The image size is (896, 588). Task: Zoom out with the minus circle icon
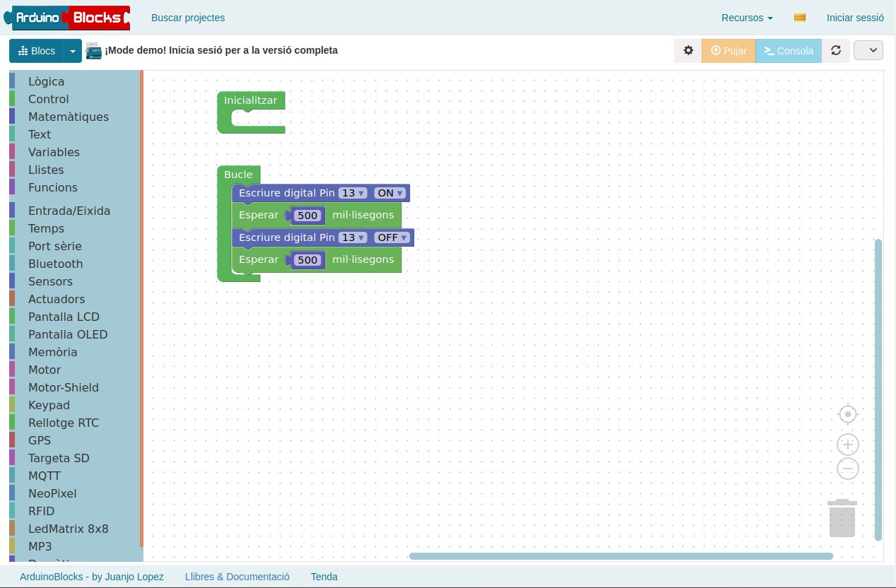pos(848,469)
